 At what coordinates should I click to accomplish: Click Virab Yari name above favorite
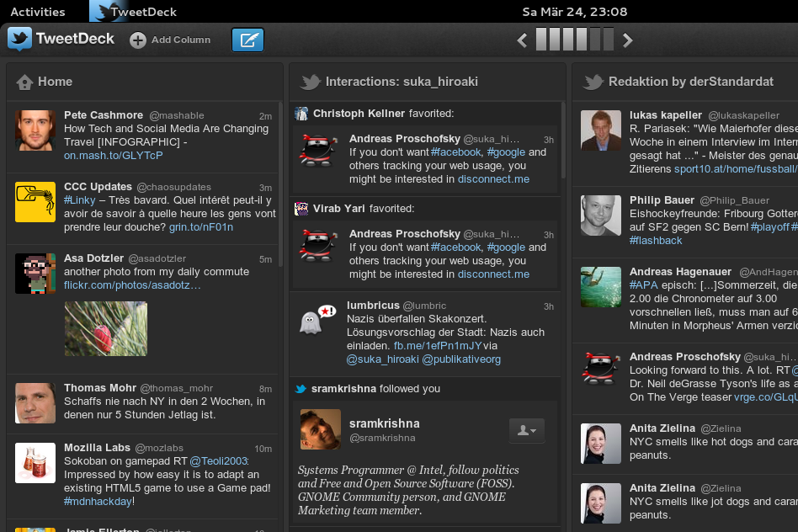(x=338, y=209)
